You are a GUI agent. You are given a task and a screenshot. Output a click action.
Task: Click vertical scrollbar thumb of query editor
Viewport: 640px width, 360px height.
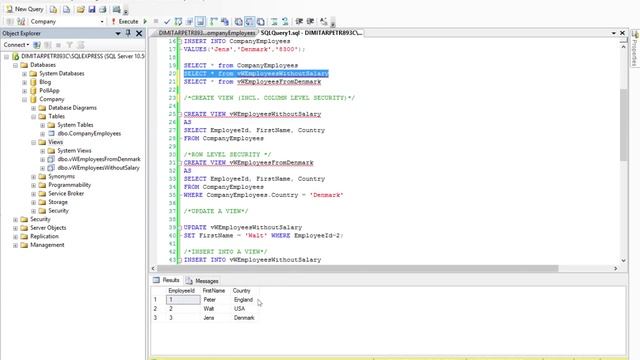623,124
